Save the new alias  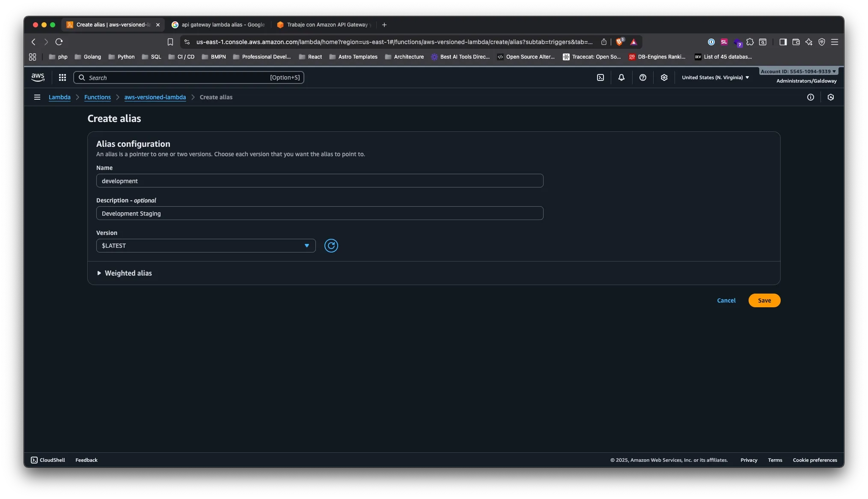click(x=764, y=300)
